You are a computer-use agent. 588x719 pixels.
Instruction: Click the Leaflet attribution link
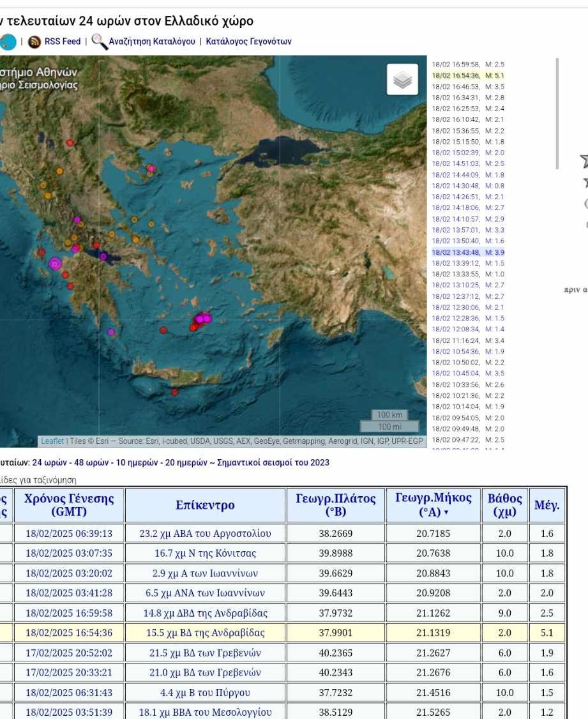point(52,441)
